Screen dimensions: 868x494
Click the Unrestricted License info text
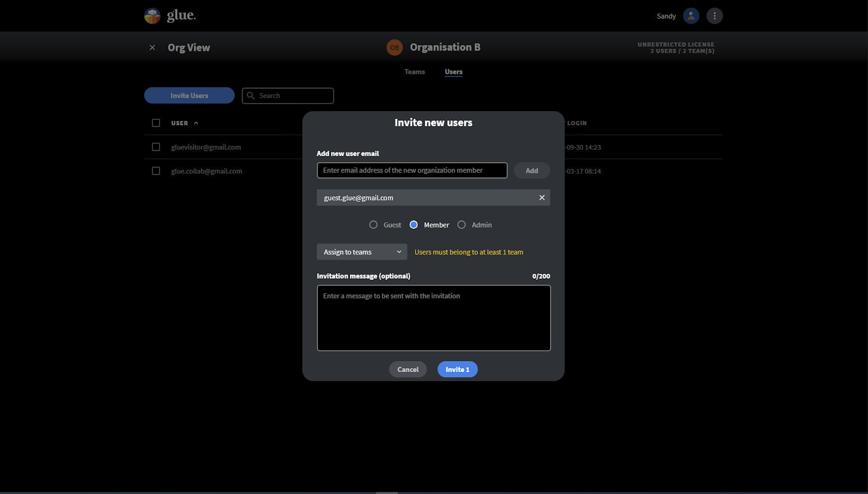(676, 48)
